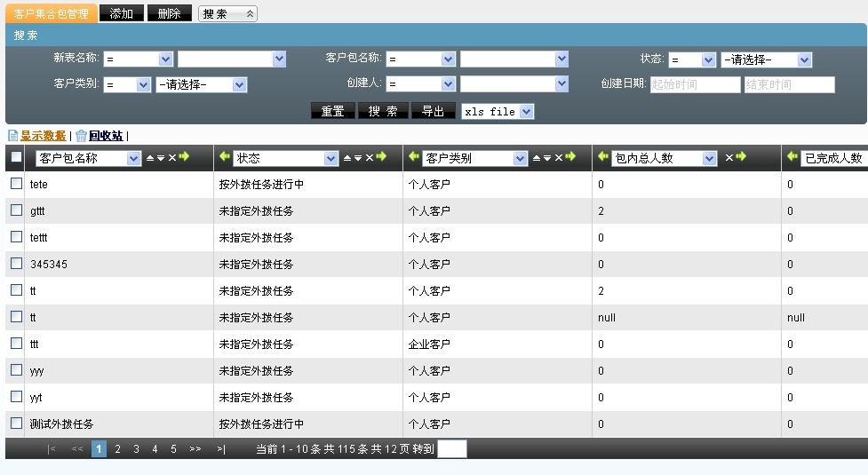Open the 状态 请选择 filter dropdown

(x=767, y=59)
